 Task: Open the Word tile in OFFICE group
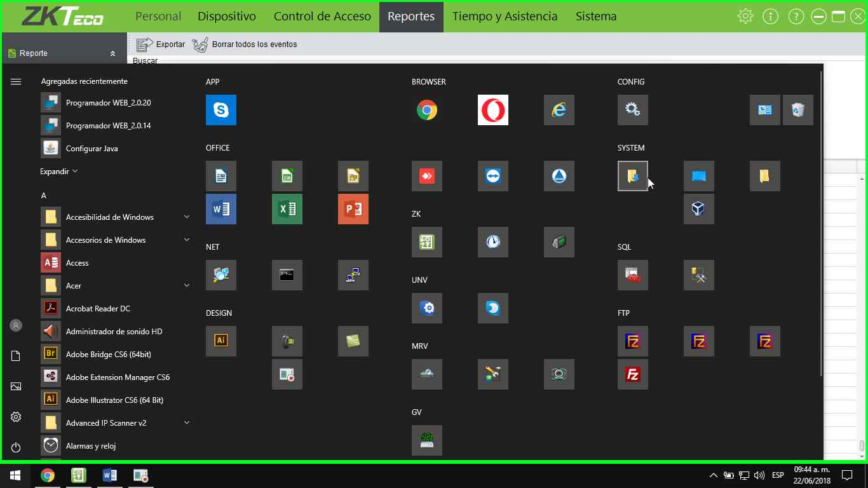pos(221,209)
